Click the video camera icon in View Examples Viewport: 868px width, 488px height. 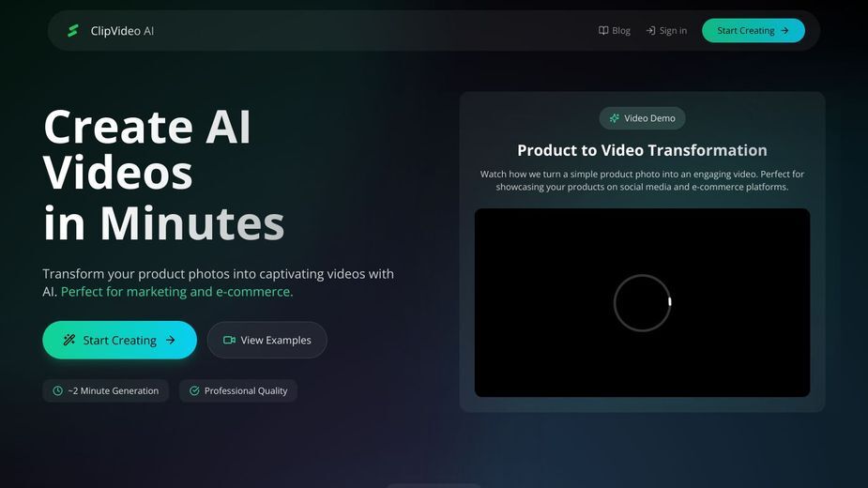229,340
